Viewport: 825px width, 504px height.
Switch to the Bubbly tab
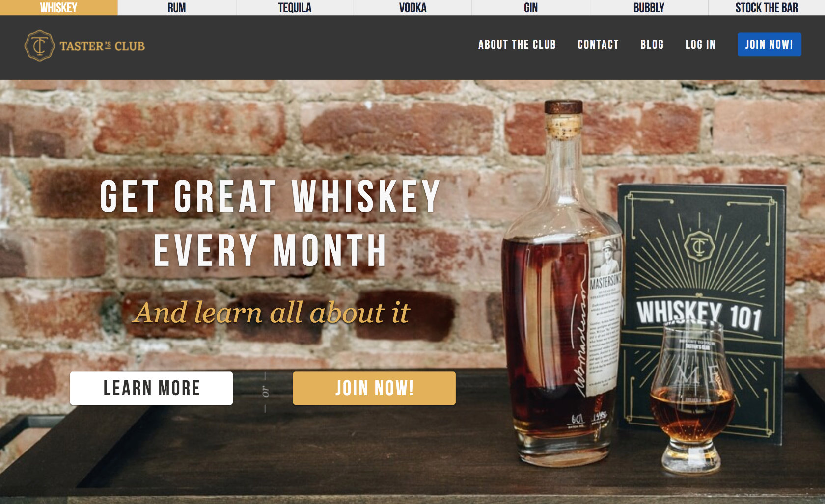(649, 8)
